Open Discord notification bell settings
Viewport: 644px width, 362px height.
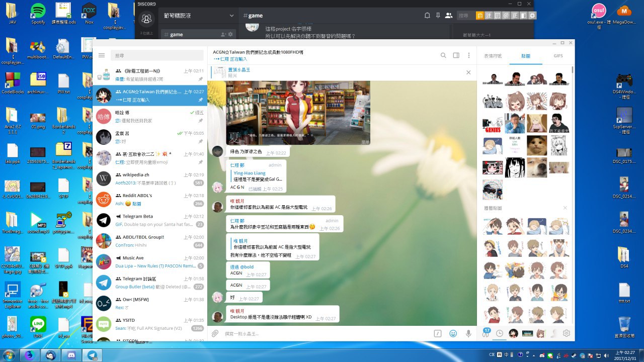click(x=427, y=16)
